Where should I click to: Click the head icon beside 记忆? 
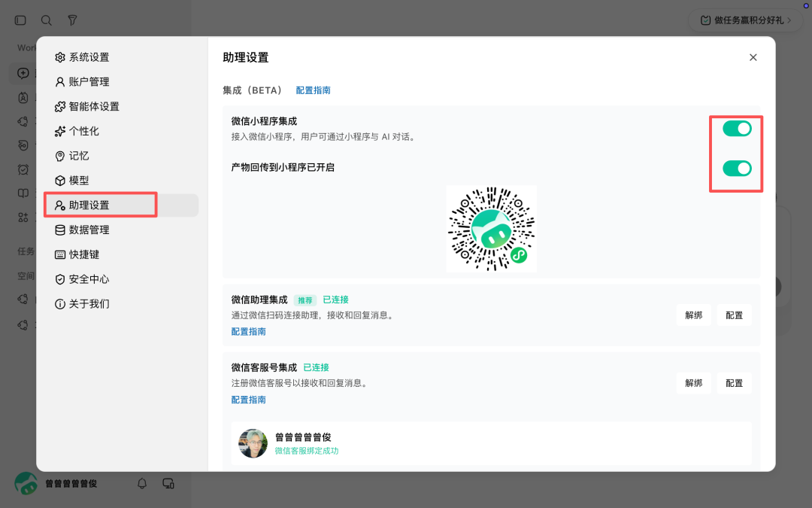point(60,156)
